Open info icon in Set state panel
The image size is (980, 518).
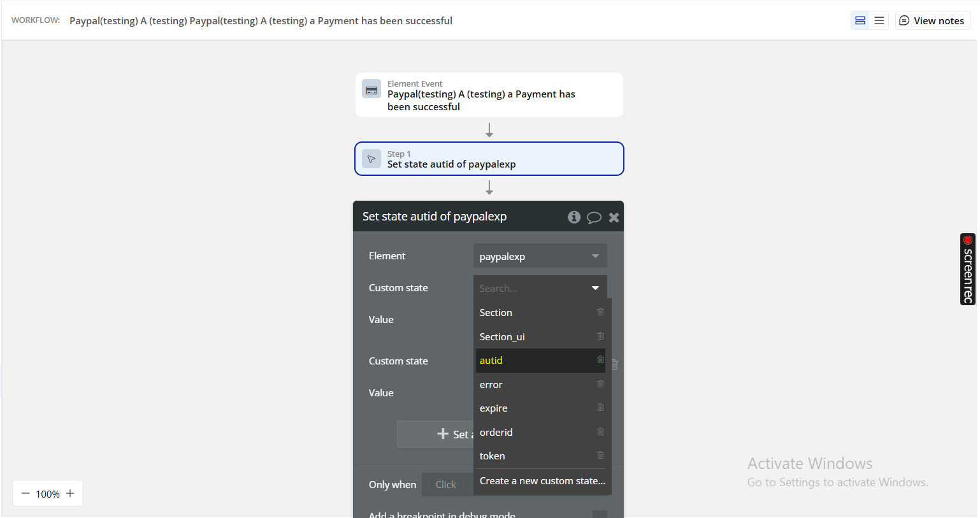(x=574, y=217)
